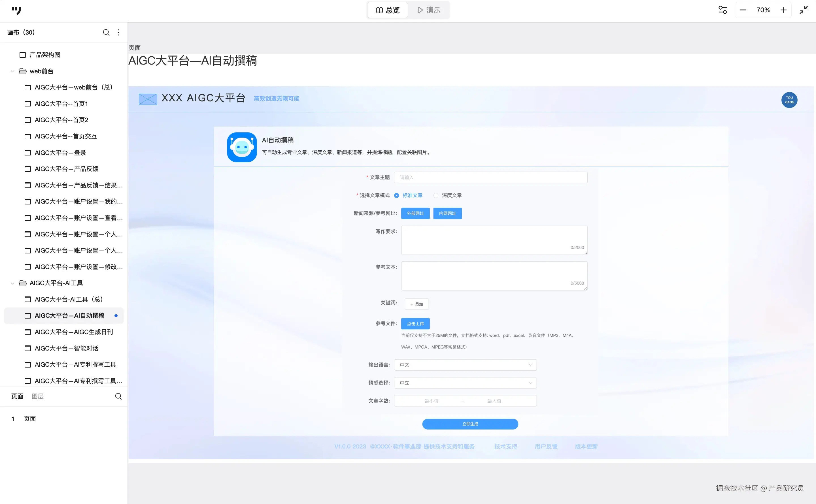Open the three-dot more options menu

(118, 32)
